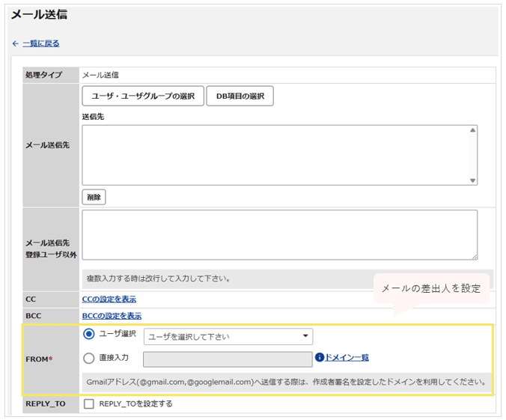The height and width of the screenshot is (420, 506).
Task: Click the 登録ユーザ以外 address text area
Action: point(280,235)
